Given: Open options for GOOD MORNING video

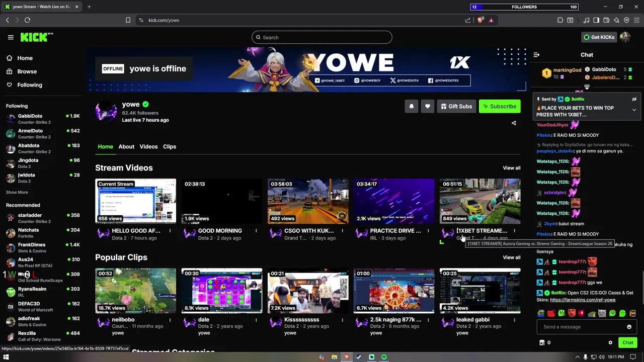Looking at the screenshot, I should pos(256,231).
